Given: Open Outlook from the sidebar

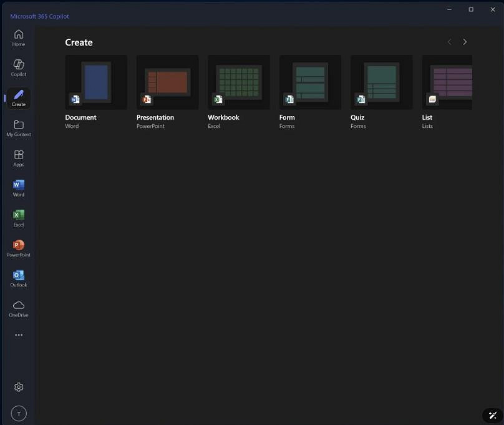Looking at the screenshot, I should click(x=18, y=277).
